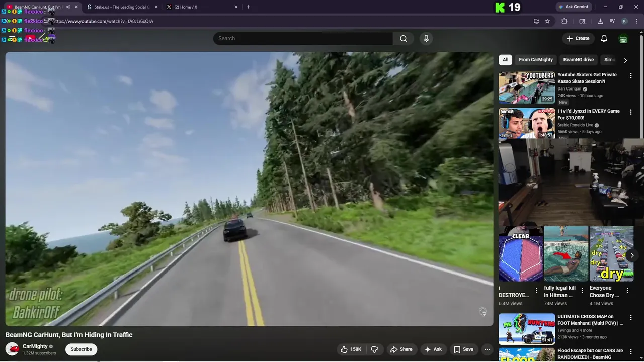The width and height of the screenshot is (644, 362).
Task: Select the From CarMighty filter chip
Action: click(x=536, y=60)
